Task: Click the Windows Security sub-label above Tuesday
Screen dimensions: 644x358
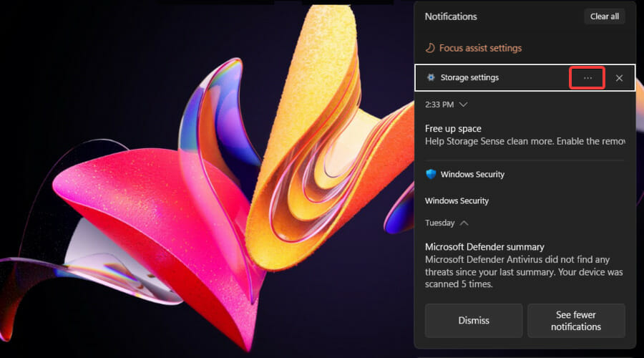Action: point(457,201)
